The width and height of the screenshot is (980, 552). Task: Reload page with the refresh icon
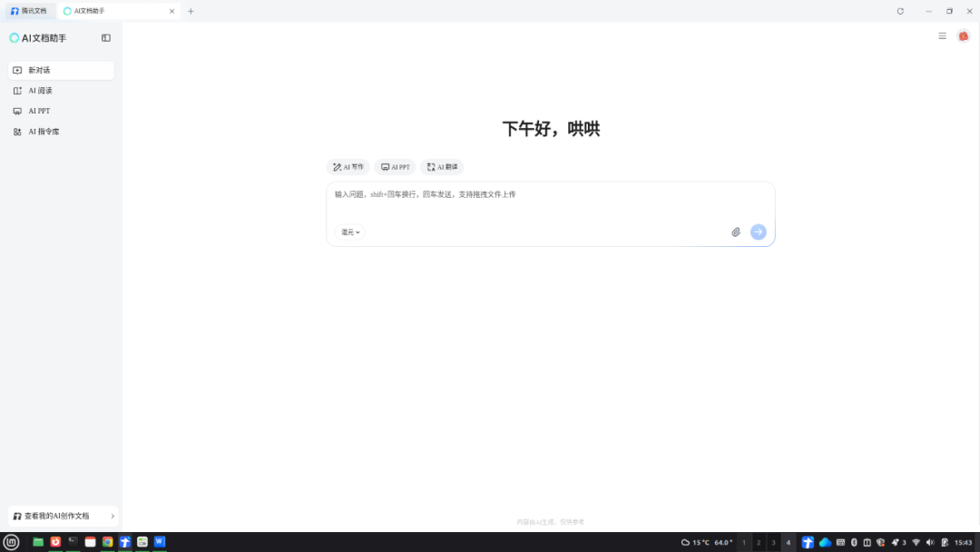900,11
